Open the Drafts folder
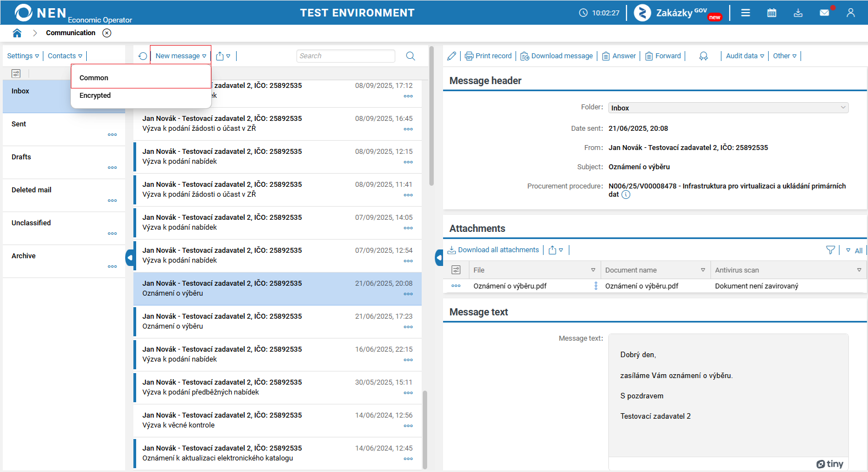868x472 pixels. tap(64, 162)
